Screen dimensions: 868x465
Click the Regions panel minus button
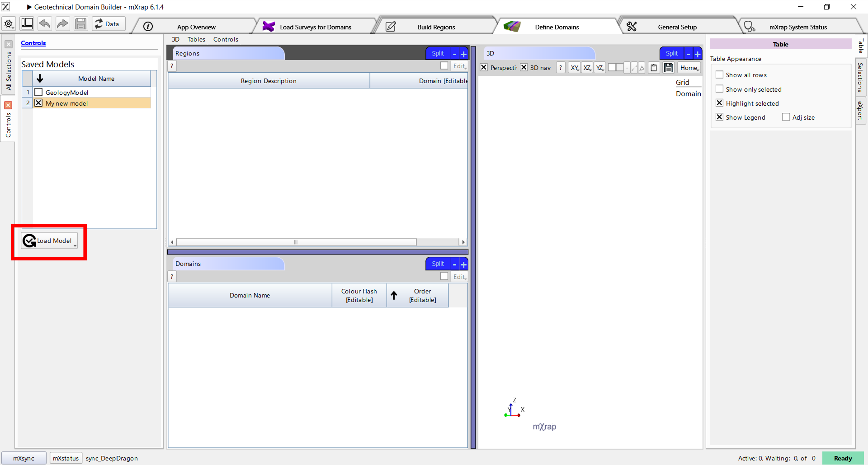454,54
